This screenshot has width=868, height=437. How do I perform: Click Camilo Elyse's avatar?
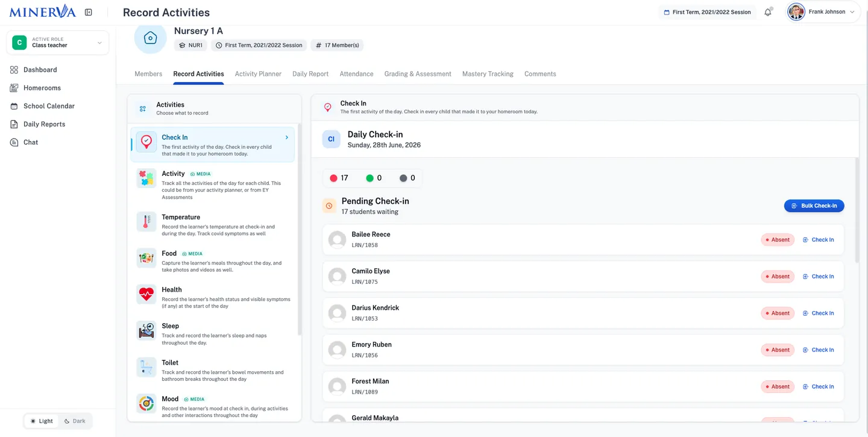[x=337, y=276]
